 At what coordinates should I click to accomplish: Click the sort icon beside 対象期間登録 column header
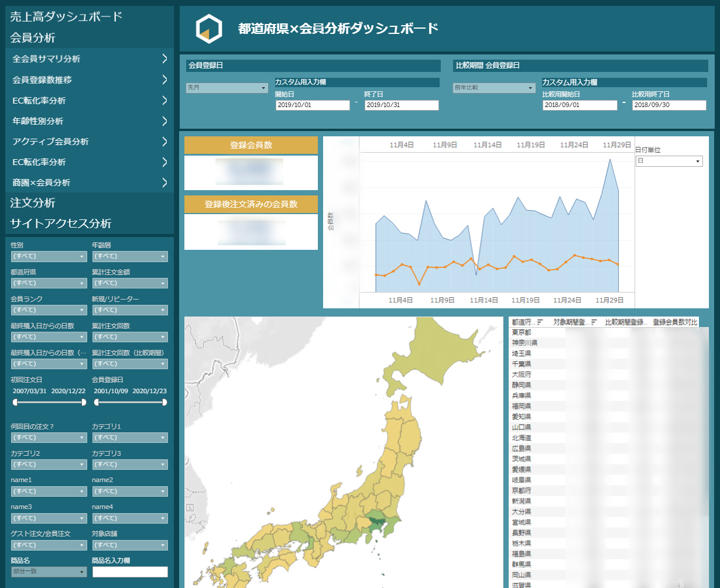594,322
